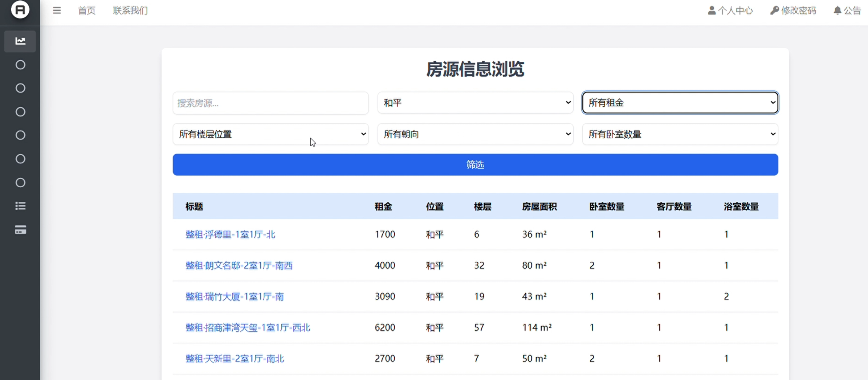This screenshot has width=868, height=380.
Task: Click the 位置 column header
Action: pyautogui.click(x=435, y=207)
